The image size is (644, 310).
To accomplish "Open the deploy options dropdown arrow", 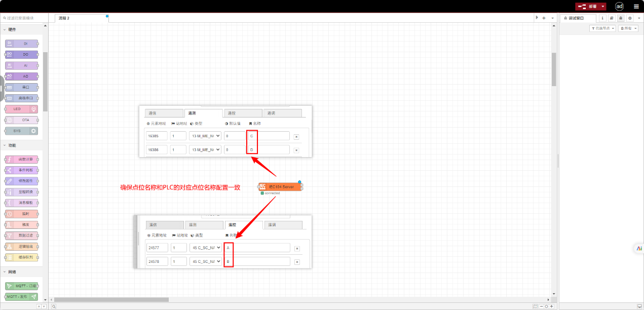I will tap(603, 7).
